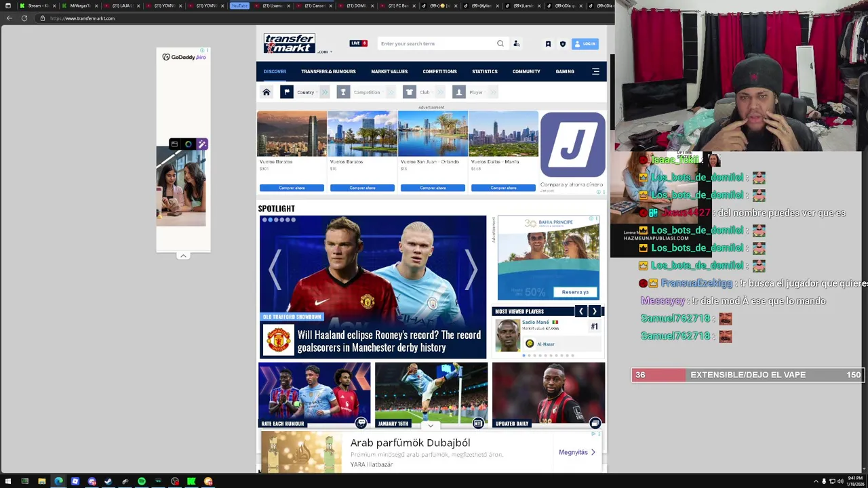Open Windows Start button
Image resolution: width=868 pixels, height=488 pixels.
[8, 481]
